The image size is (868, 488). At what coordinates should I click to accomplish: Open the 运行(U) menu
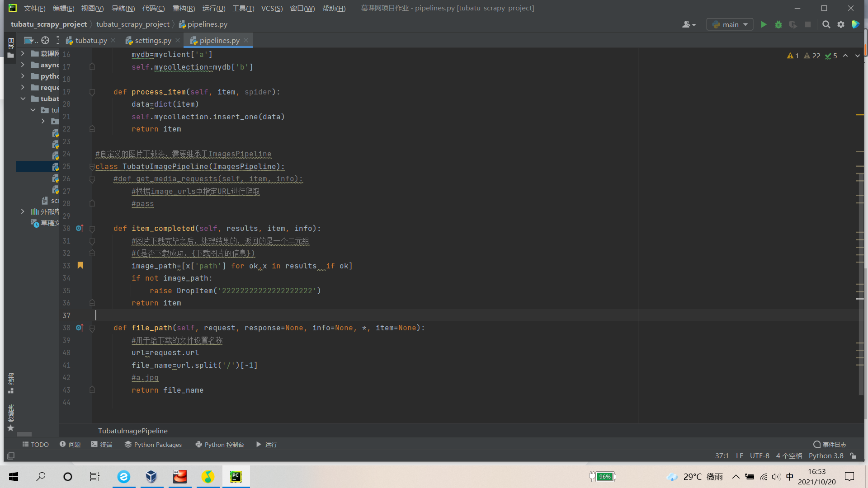point(213,8)
